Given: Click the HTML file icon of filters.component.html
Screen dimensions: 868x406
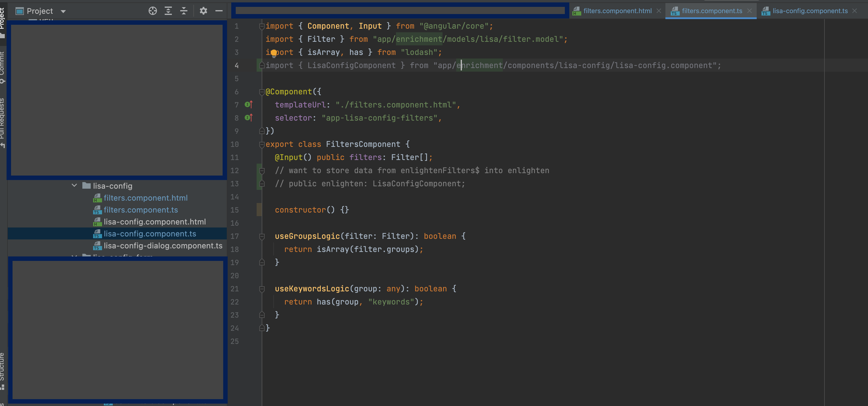Looking at the screenshot, I should 97,198.
